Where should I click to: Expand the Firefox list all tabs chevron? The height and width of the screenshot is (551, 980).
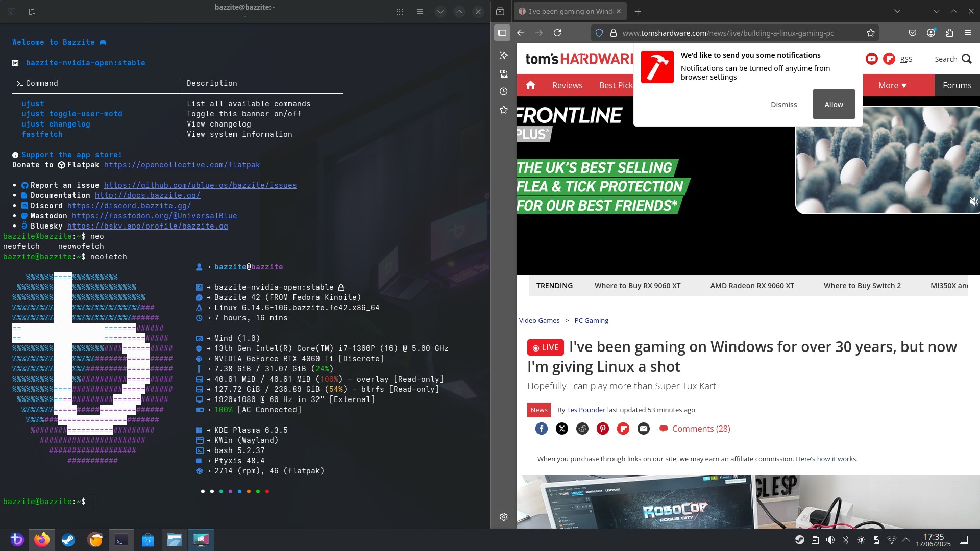click(x=897, y=11)
